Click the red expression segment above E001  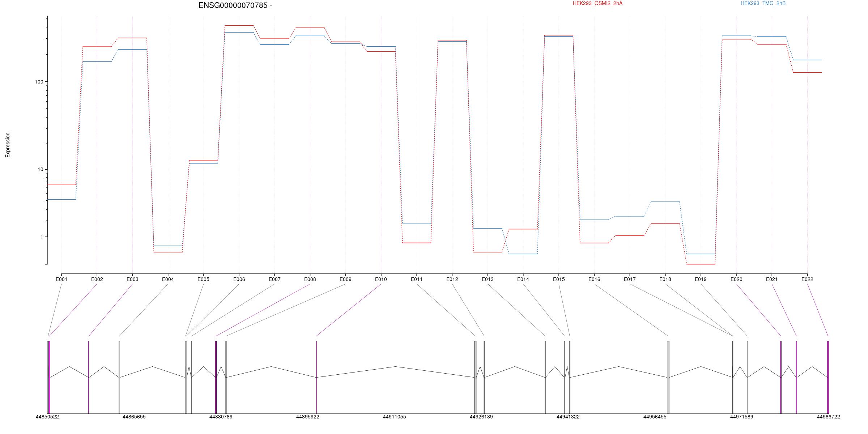(x=61, y=185)
